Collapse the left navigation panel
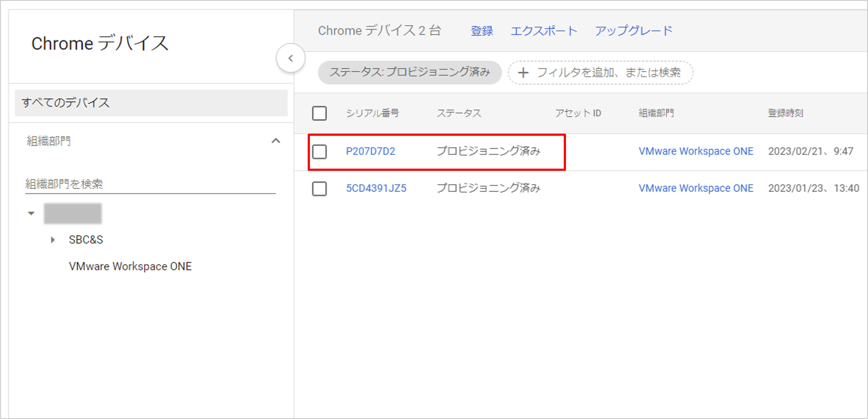This screenshot has width=868, height=419. pyautogui.click(x=290, y=58)
